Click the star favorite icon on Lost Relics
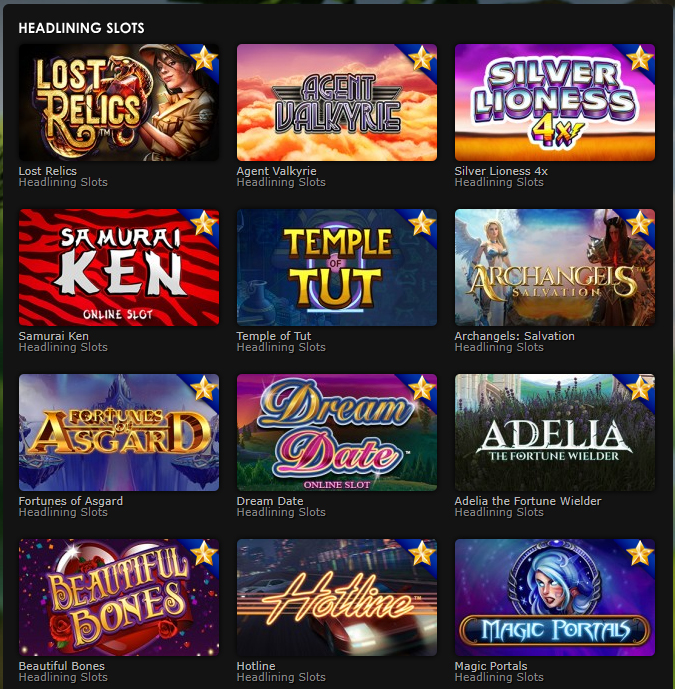675x689 pixels. (x=204, y=58)
